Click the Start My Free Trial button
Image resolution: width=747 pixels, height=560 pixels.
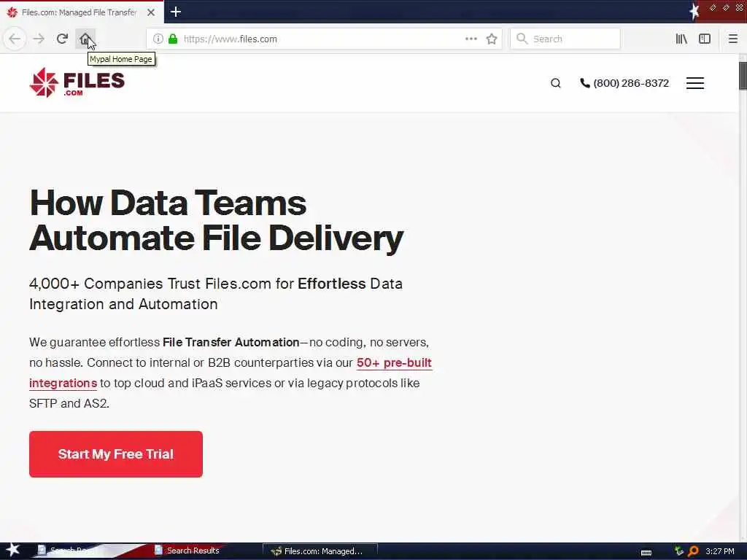[x=116, y=454]
